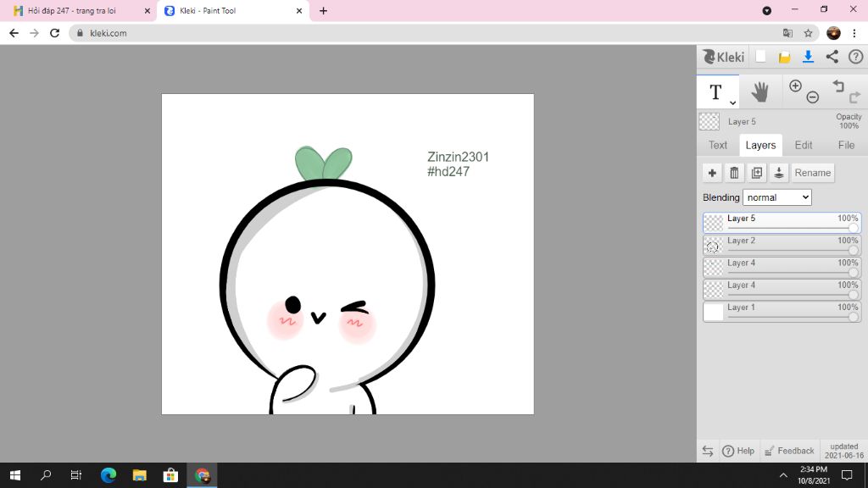
Task: Open the Blending mode dropdown
Action: (x=777, y=197)
